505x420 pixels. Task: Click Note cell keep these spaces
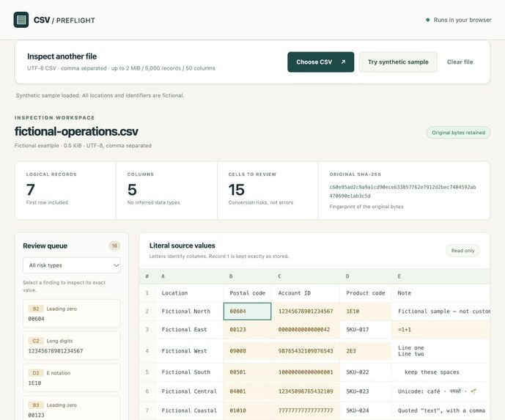point(441,372)
